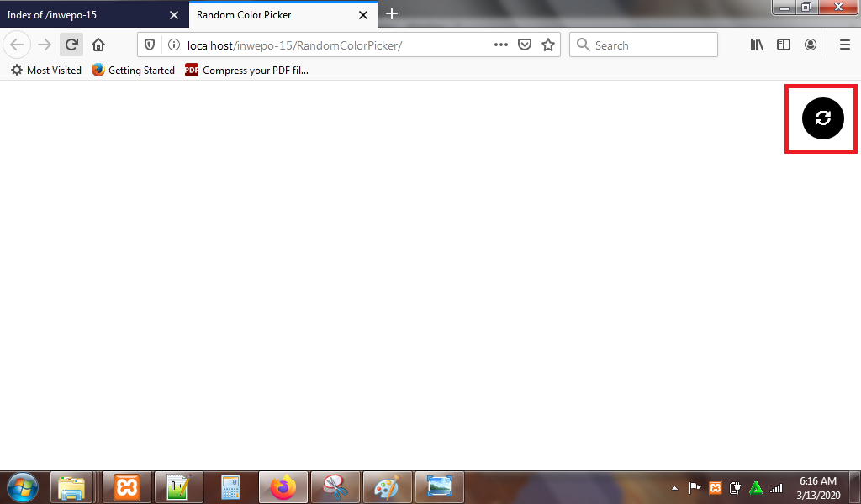
Task: Open Calculator from taskbar
Action: (230, 487)
